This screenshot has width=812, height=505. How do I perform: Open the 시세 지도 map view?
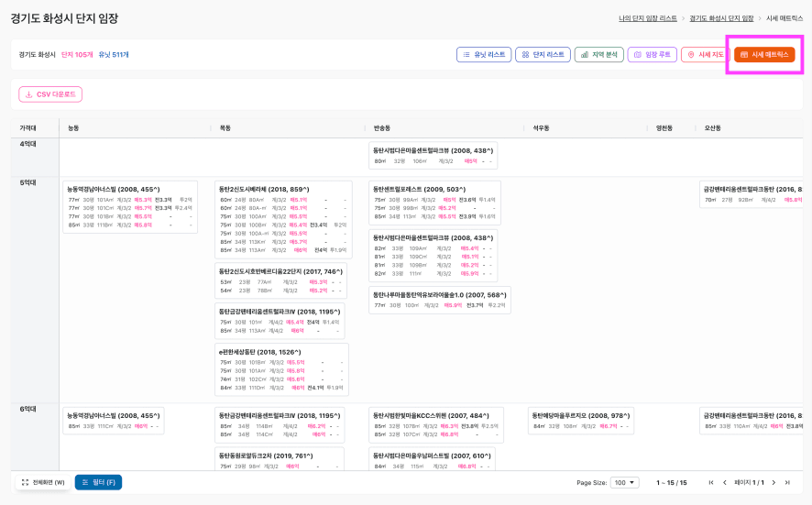point(705,55)
